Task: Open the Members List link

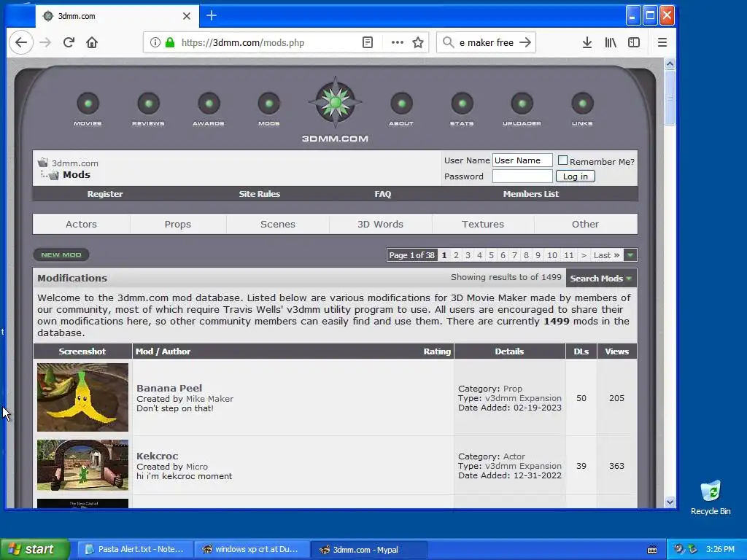Action: (x=531, y=194)
